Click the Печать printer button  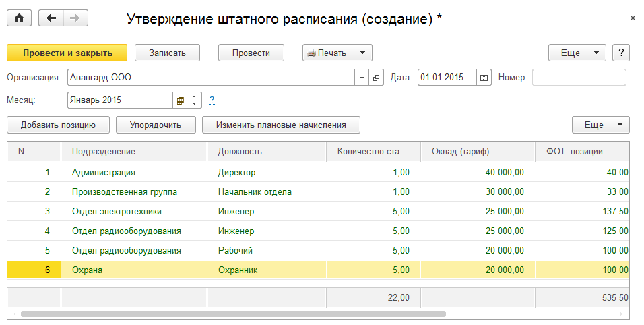(327, 53)
